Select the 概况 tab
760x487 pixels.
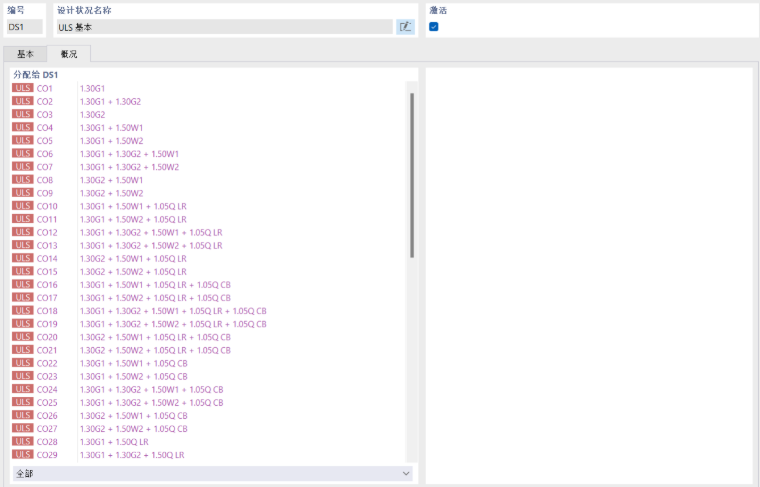click(x=69, y=54)
